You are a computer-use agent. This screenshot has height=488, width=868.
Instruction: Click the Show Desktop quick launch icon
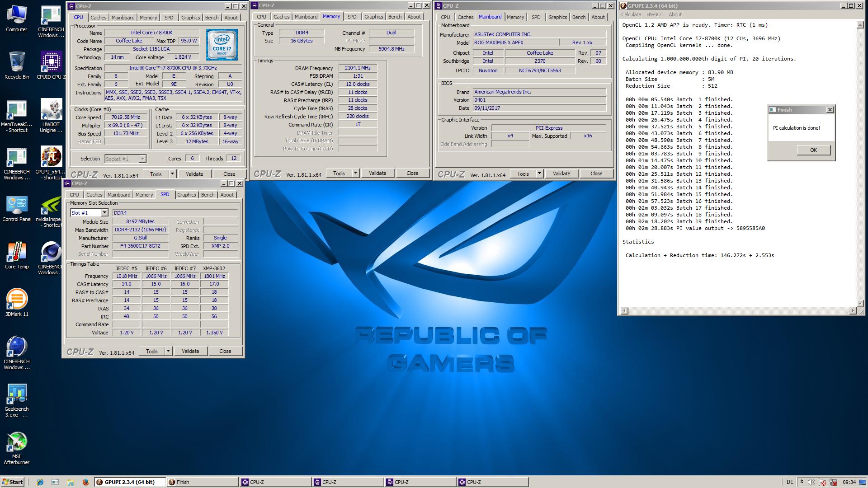coord(55,482)
